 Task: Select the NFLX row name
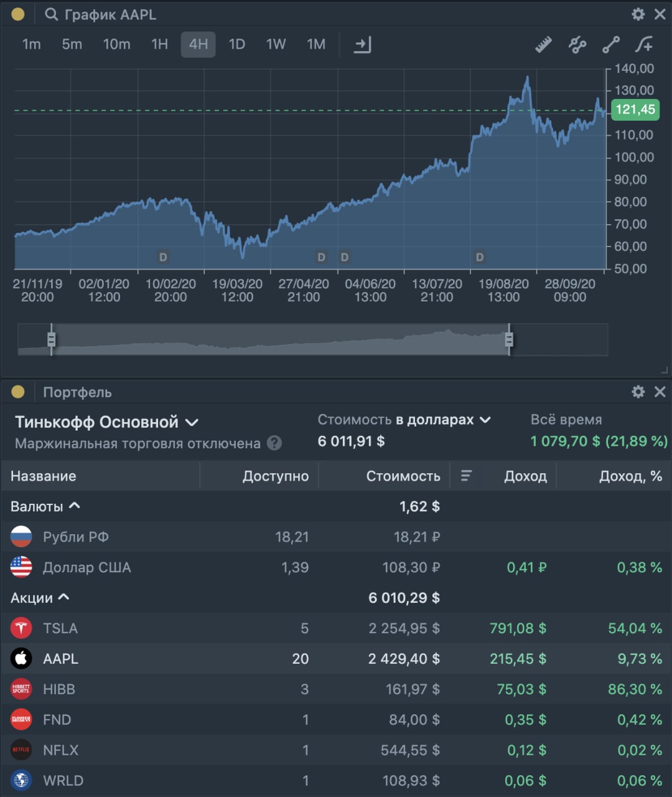[x=61, y=750]
